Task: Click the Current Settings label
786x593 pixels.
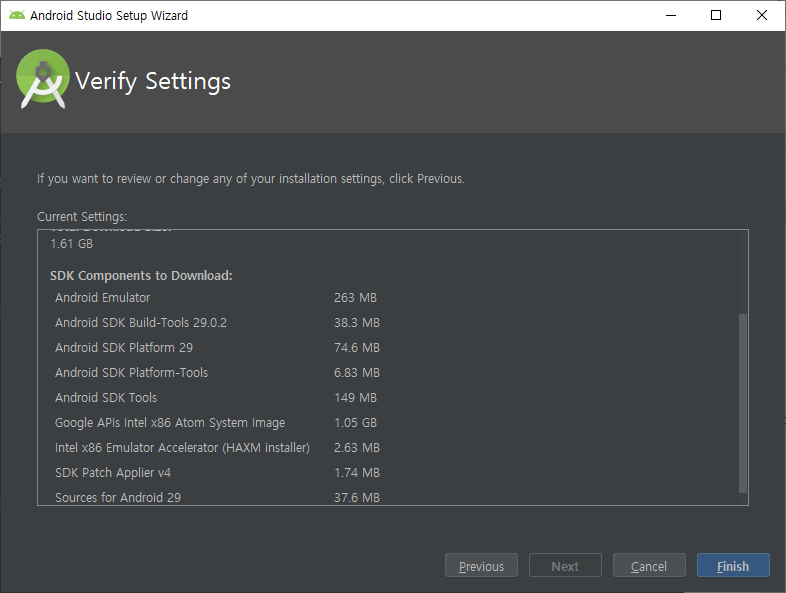Action: [x=82, y=217]
